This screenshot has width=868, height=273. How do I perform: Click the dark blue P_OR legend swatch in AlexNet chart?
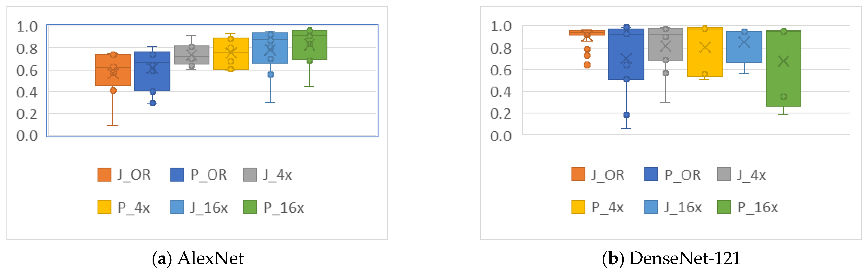click(177, 175)
